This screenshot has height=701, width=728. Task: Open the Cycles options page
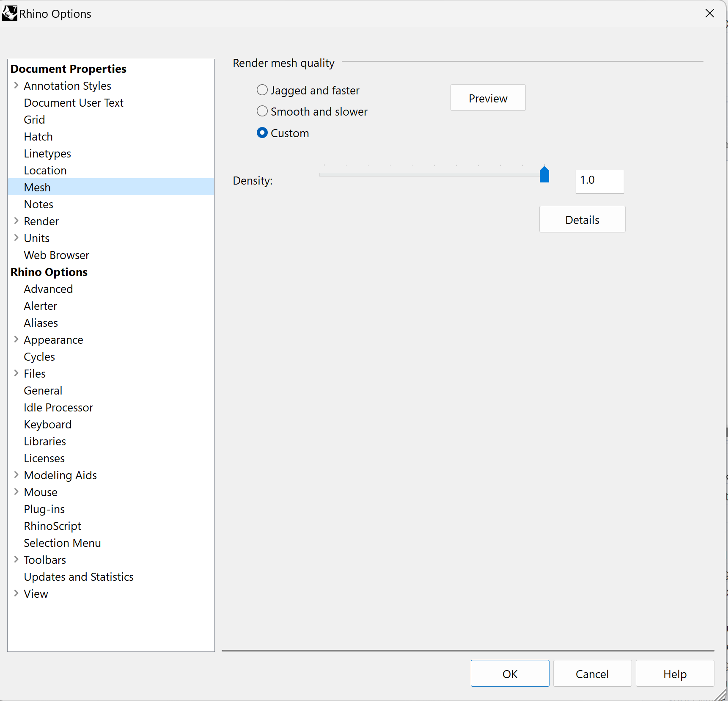(x=39, y=357)
